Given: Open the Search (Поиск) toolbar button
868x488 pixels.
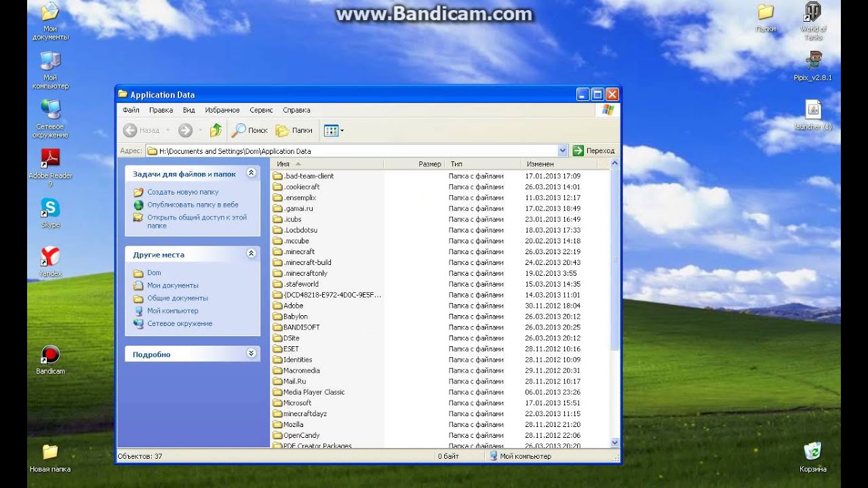Looking at the screenshot, I should (250, 130).
